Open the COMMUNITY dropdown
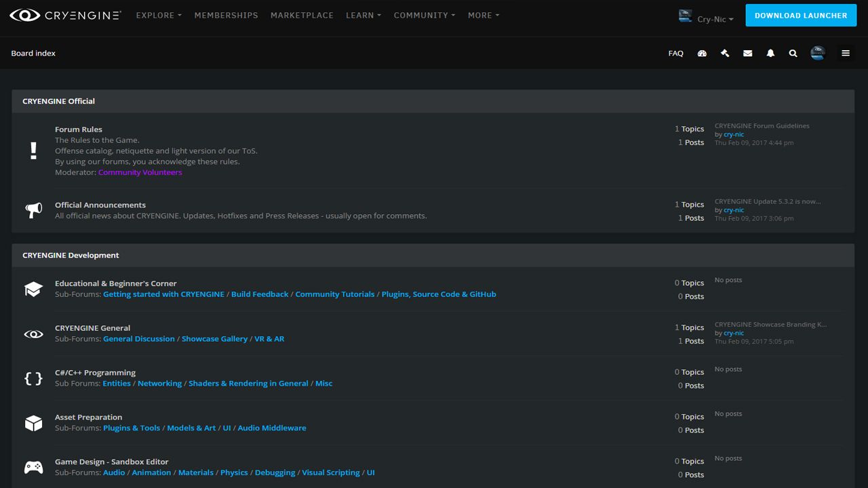The width and height of the screenshot is (868, 488). (424, 15)
